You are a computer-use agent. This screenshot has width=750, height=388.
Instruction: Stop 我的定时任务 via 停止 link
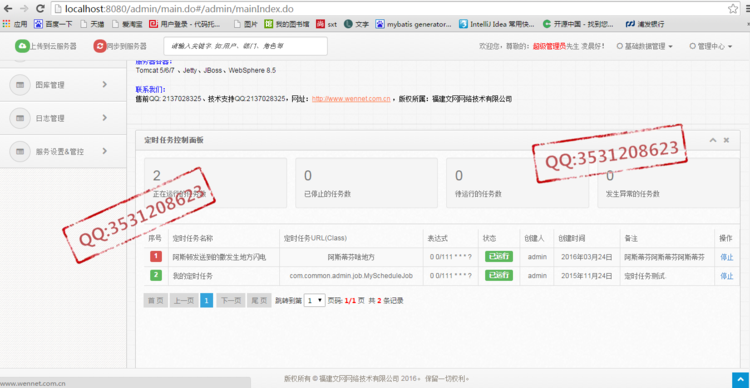(727, 276)
